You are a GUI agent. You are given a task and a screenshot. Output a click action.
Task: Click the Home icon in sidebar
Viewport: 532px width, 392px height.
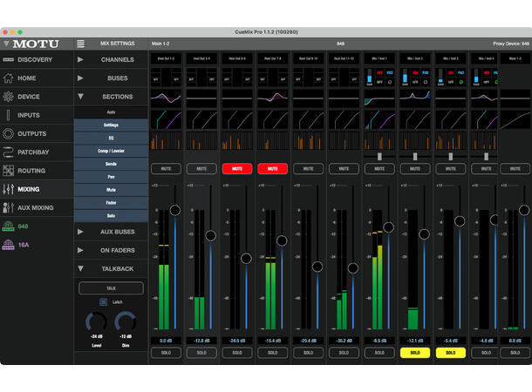[8, 78]
